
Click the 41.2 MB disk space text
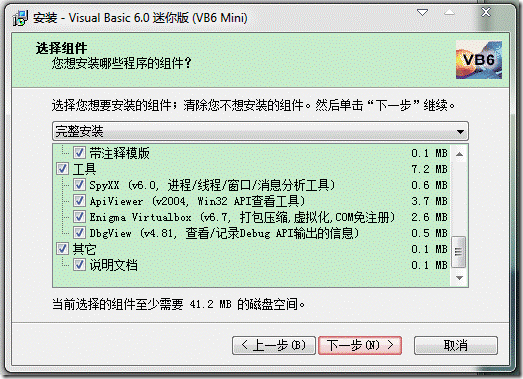(210, 304)
